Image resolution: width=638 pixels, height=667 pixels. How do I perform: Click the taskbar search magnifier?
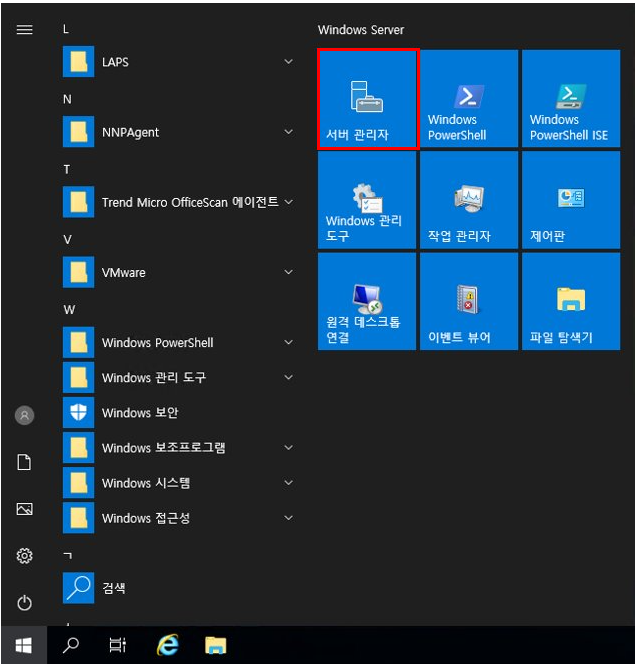(x=71, y=646)
